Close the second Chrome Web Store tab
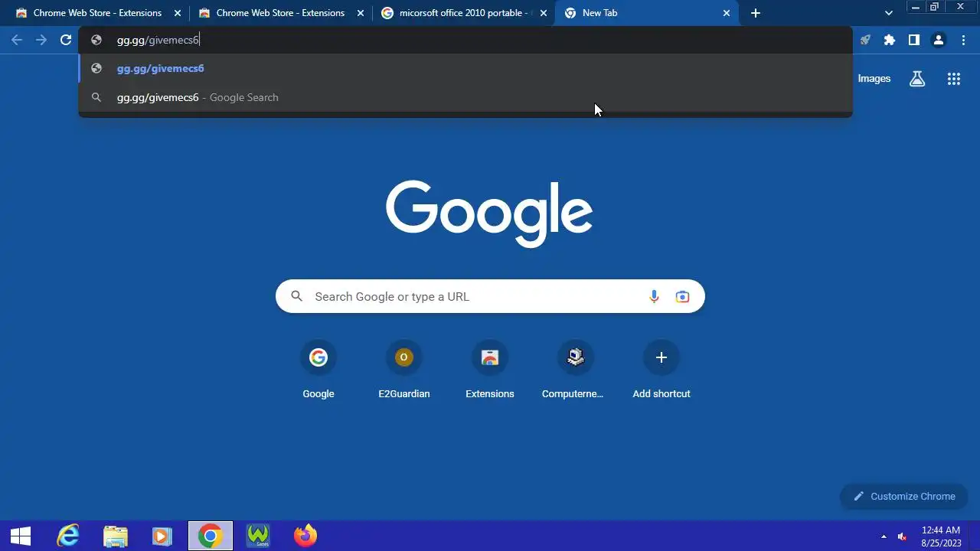The image size is (980, 551). coord(361,13)
